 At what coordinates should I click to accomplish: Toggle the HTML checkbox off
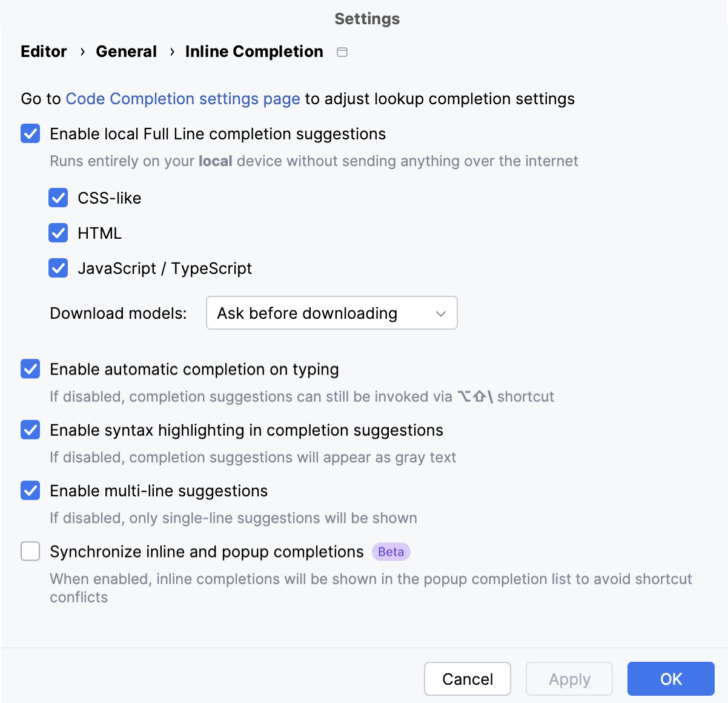[x=58, y=233]
